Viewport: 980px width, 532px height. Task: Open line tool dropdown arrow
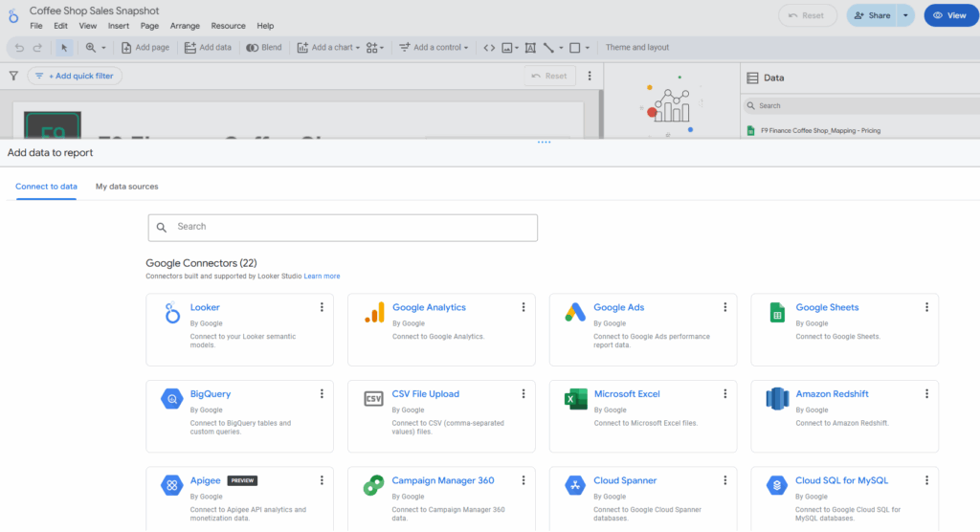[561, 48]
